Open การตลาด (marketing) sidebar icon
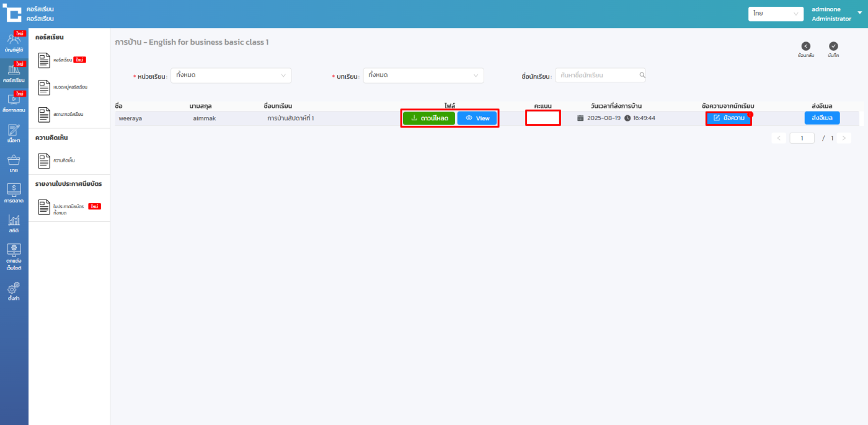868x425 pixels. pos(14,193)
